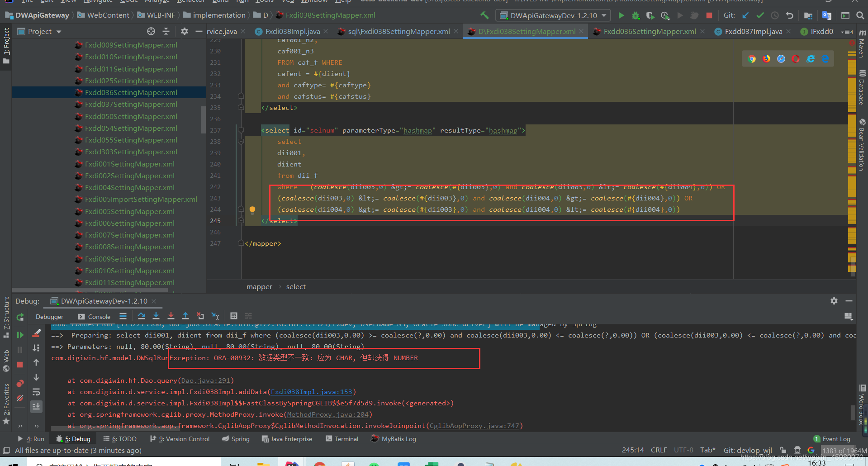
Task: Switch to sql\Fxdi038SettingMapper.xml tab
Action: pos(398,31)
